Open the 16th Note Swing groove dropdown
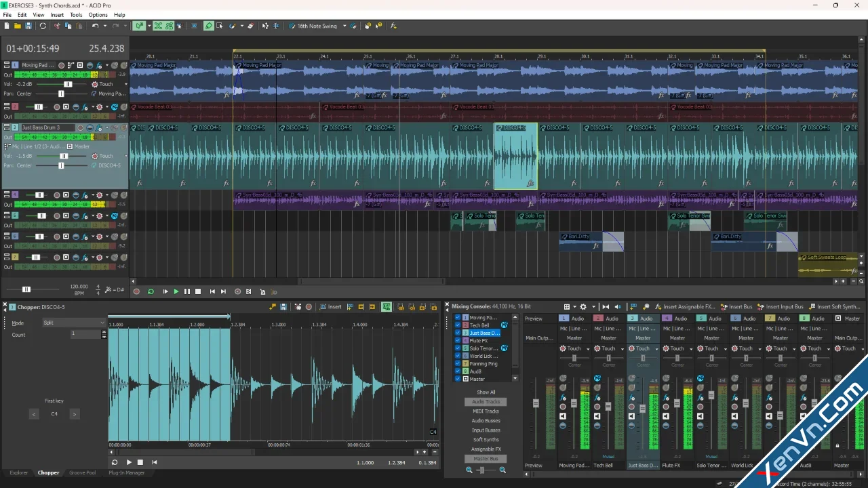 pos(344,26)
